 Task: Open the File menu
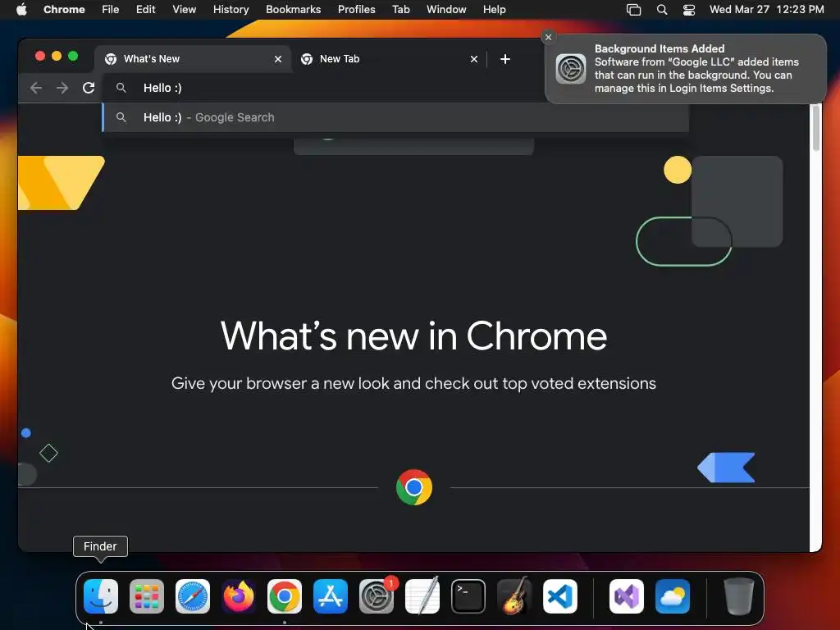pos(111,10)
